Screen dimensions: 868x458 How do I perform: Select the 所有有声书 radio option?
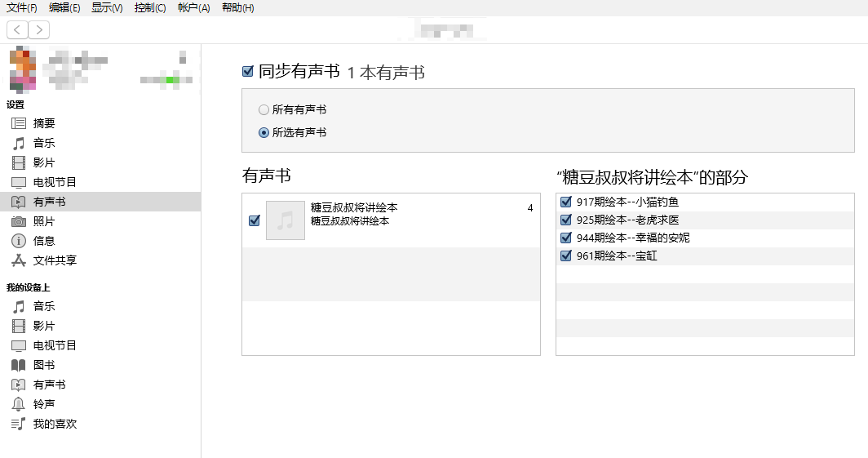point(263,109)
